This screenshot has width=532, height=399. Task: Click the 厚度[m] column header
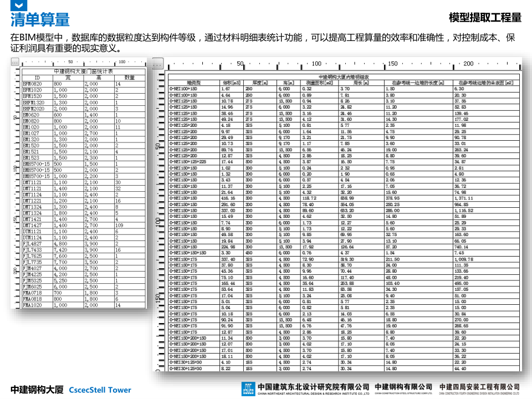click(x=260, y=83)
